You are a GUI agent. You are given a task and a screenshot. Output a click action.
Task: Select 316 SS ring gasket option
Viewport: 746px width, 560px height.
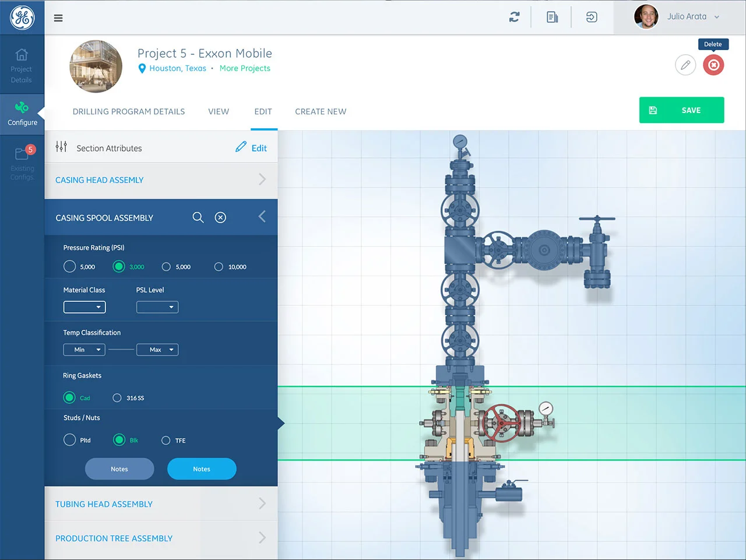pos(117,398)
